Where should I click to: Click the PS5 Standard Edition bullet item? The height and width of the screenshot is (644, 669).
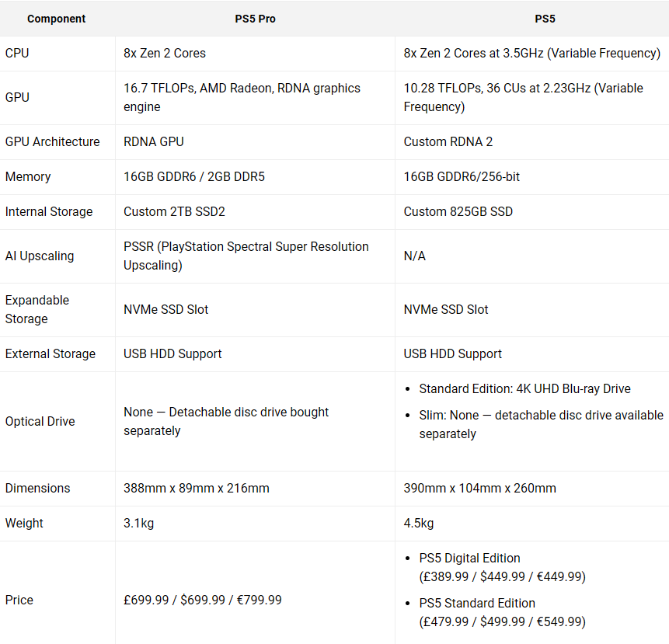coord(502,612)
